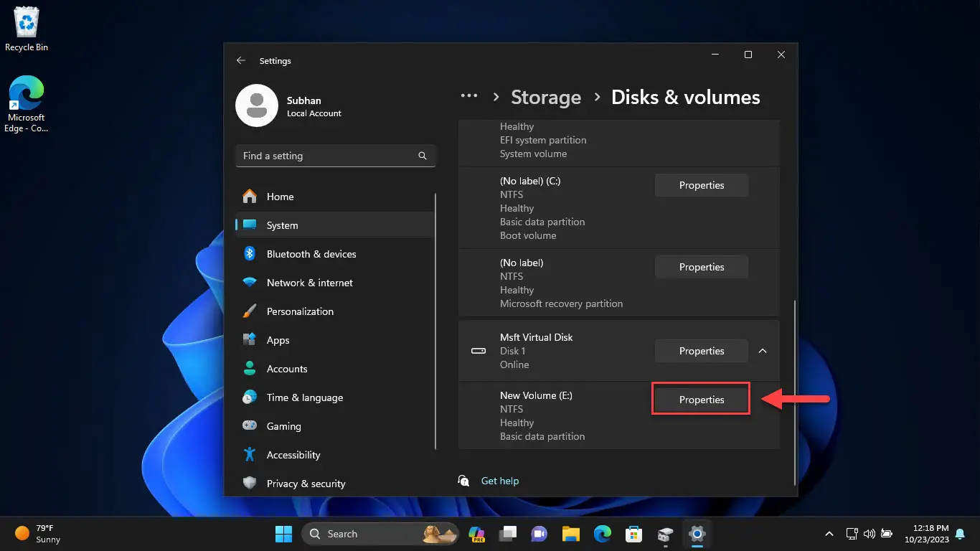
Task: Open Personalization settings
Action: (x=335, y=311)
